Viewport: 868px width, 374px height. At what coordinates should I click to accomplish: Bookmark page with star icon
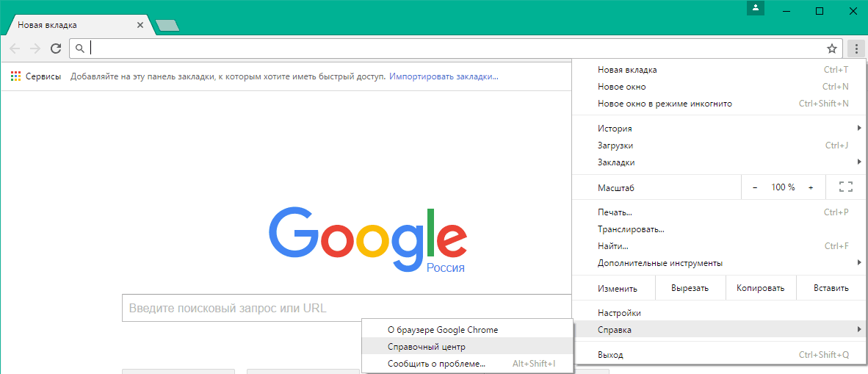pos(831,48)
